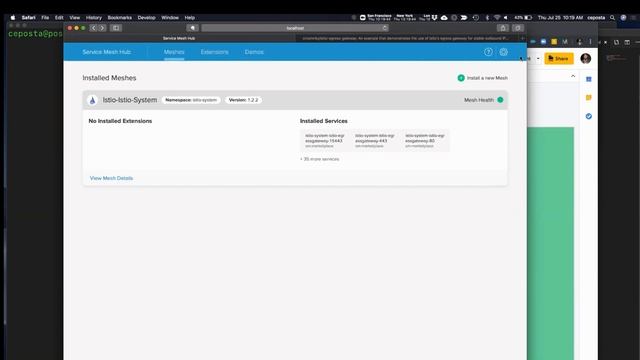Image resolution: width=640 pixels, height=360 pixels.
Task: Click the privacy shield button left of address bar
Action: (192, 28)
